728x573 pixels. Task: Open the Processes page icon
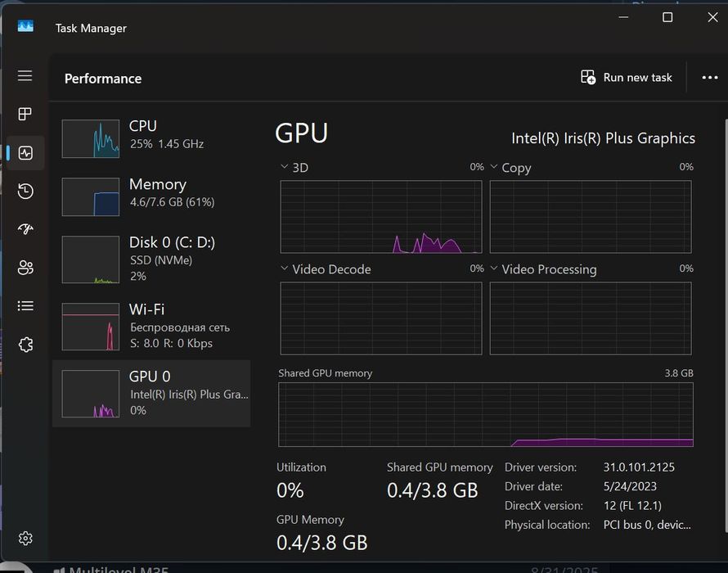click(25, 114)
